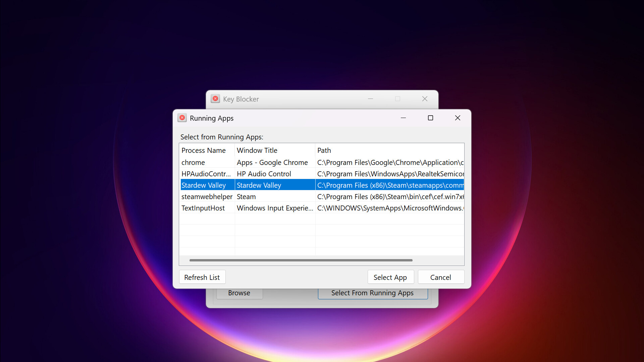Click the Select App button
Image resolution: width=644 pixels, height=362 pixels.
click(390, 277)
